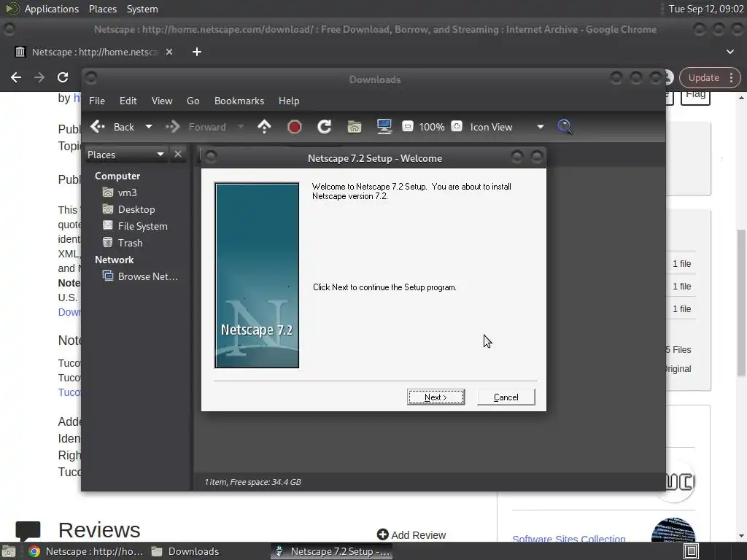Click the workspace switcher in bottom panel
Image resolution: width=747 pixels, height=560 pixels.
(691, 551)
